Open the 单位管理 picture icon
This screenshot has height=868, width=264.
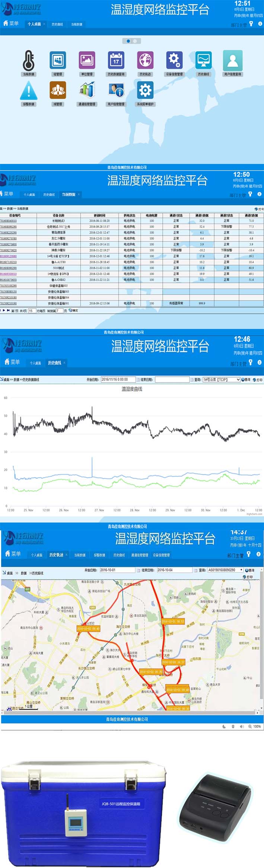pyautogui.click(x=87, y=60)
